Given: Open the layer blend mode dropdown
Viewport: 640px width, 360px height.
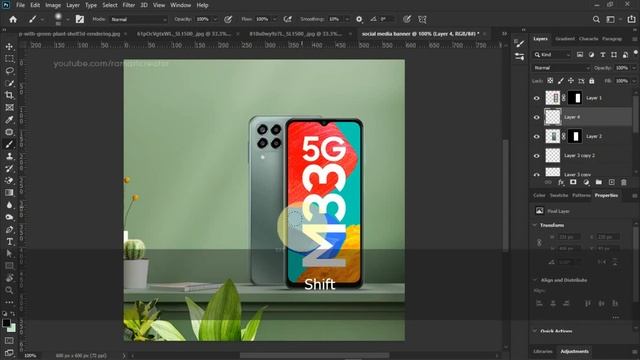Looking at the screenshot, I should (x=561, y=68).
